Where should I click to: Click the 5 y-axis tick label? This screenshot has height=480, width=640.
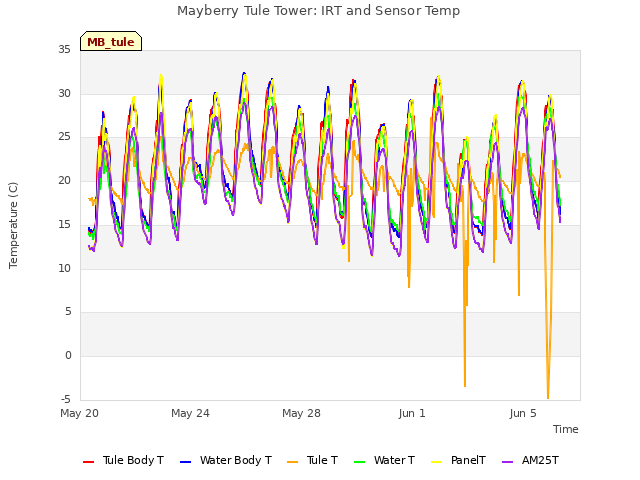tap(68, 312)
